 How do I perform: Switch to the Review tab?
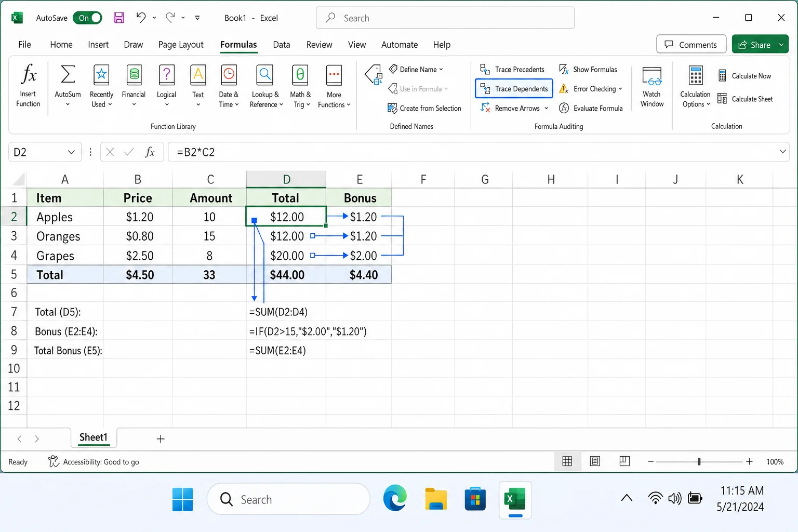[319, 45]
